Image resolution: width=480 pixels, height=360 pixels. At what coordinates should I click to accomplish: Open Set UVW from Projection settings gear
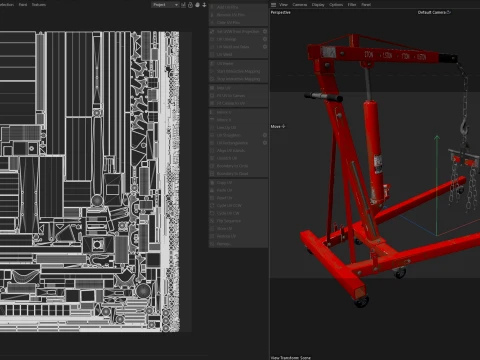265,31
